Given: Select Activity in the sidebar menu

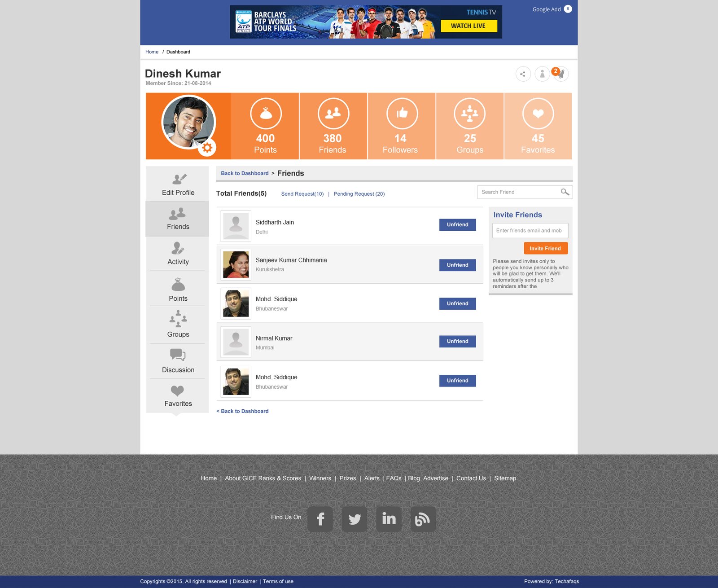Looking at the screenshot, I should (x=178, y=254).
